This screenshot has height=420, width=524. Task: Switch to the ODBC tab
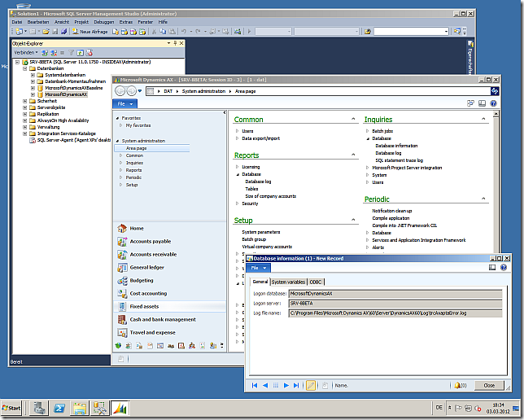coord(316,282)
